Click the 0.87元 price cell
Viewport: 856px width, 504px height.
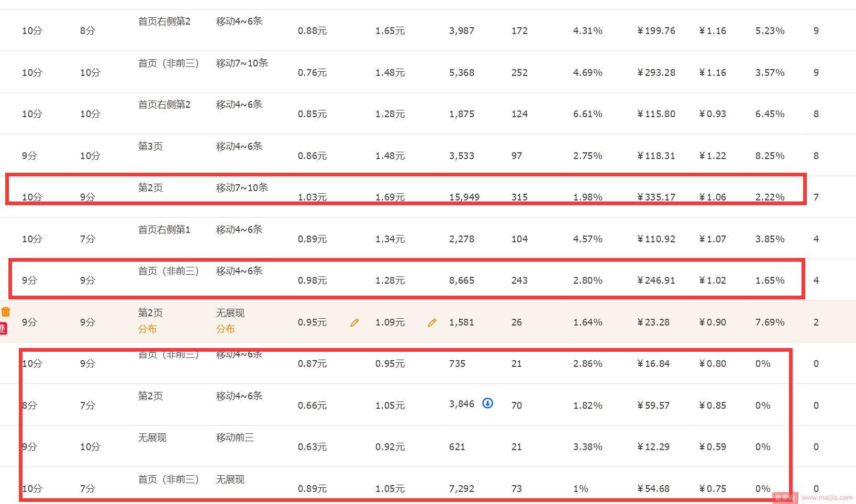tap(312, 363)
